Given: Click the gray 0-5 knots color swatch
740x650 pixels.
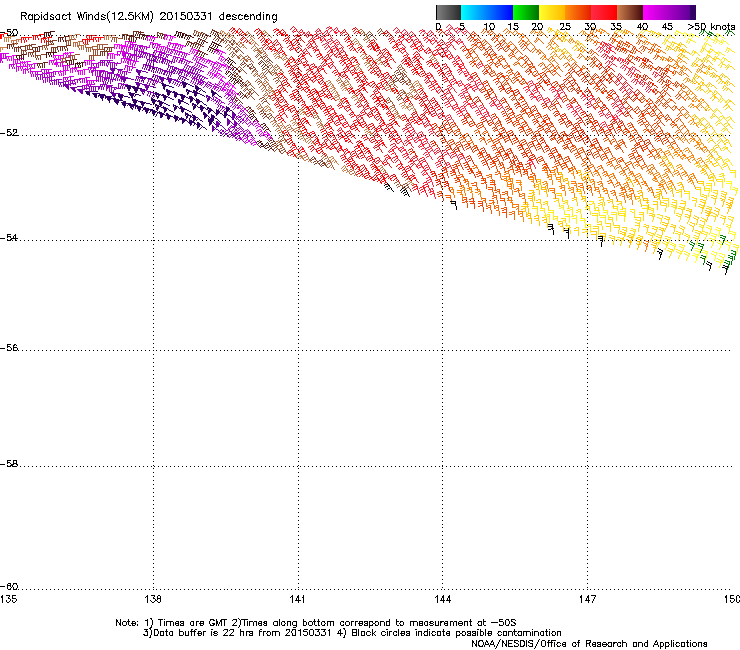Looking at the screenshot, I should point(448,12).
